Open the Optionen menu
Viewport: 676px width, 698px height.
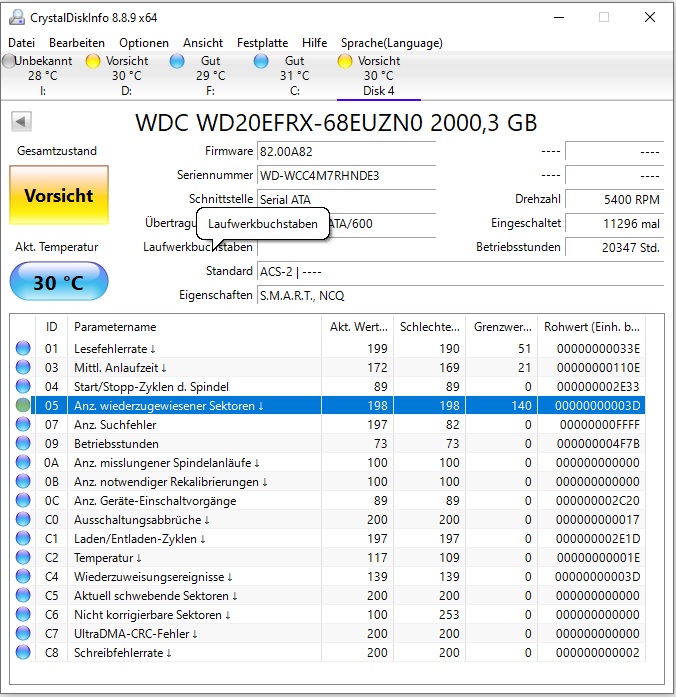coord(144,43)
